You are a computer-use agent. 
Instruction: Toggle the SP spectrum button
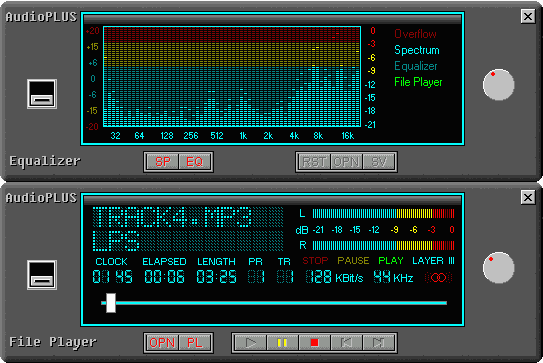(x=163, y=162)
